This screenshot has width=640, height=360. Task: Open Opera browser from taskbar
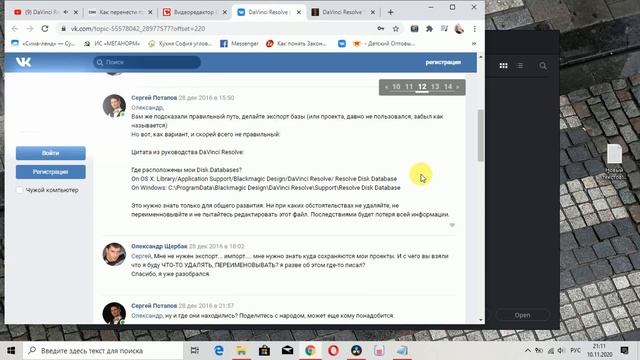click(333, 351)
